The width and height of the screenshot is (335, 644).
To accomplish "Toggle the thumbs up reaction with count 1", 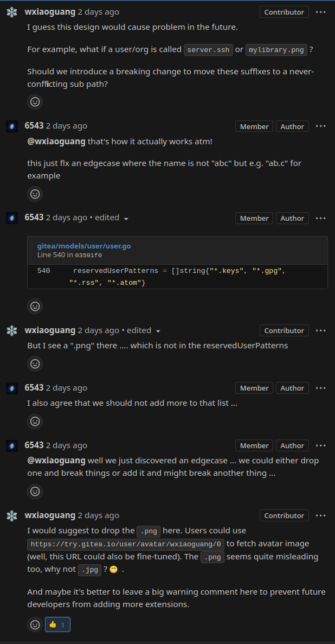I will coord(57,624).
